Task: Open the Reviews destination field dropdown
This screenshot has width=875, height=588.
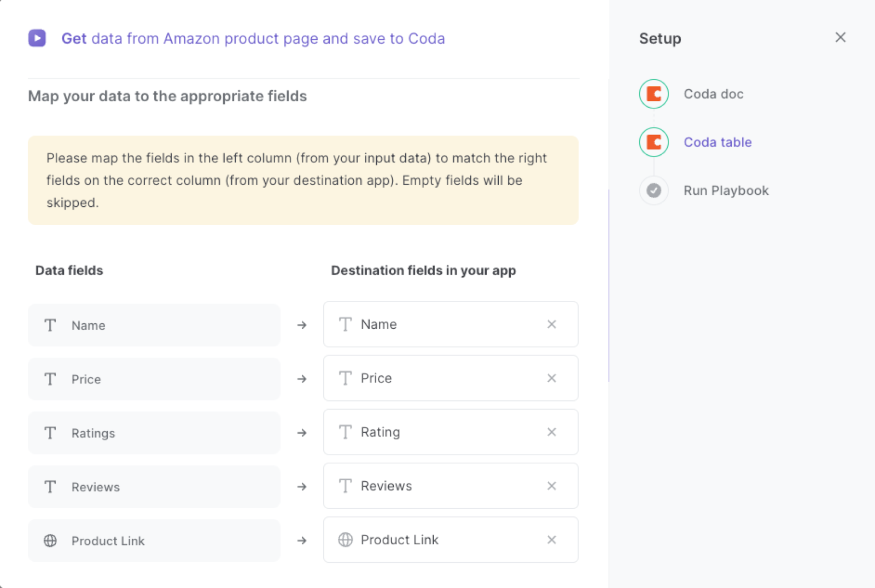Action: click(x=451, y=486)
